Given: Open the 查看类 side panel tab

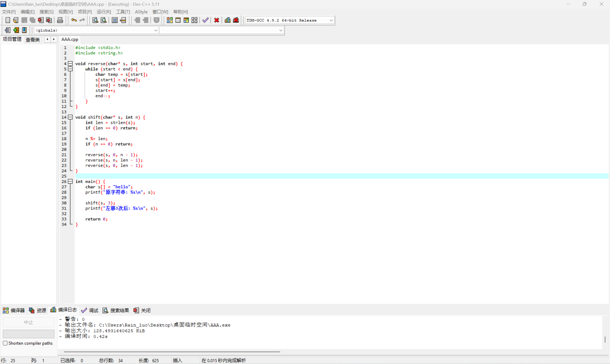Looking at the screenshot, I should [x=33, y=40].
